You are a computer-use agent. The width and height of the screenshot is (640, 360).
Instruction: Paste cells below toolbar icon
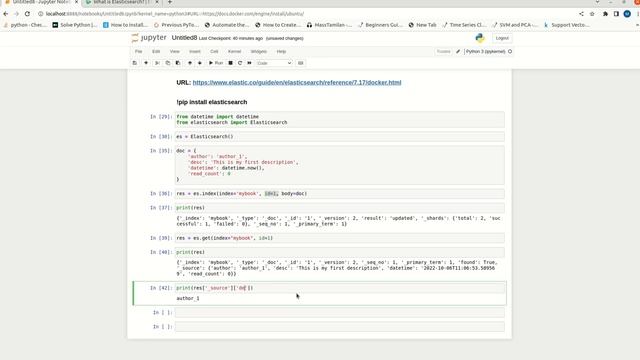pos(178,63)
